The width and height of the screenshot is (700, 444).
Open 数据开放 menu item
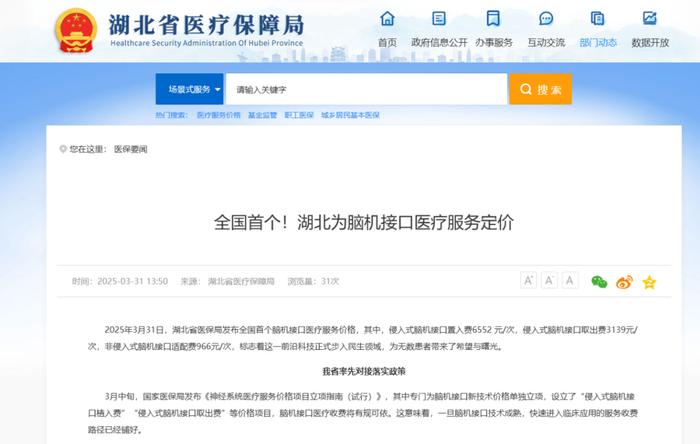click(x=650, y=42)
